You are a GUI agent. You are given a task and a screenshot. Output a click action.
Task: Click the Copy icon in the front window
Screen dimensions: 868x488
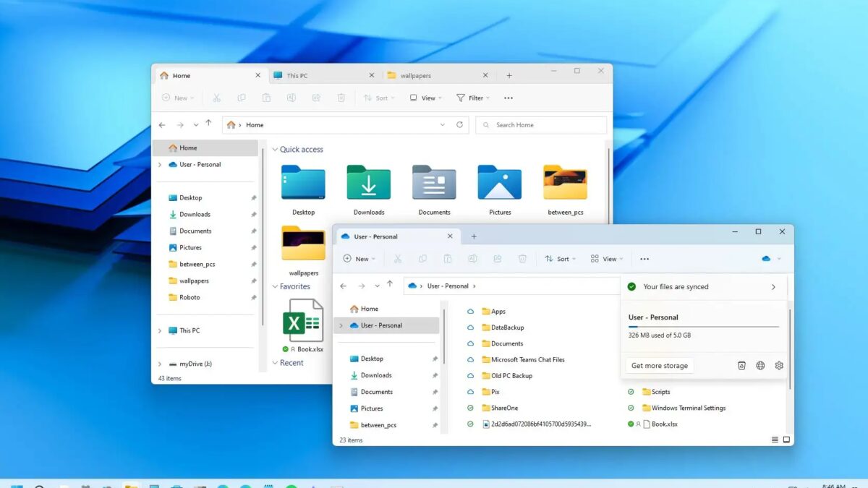click(x=423, y=258)
